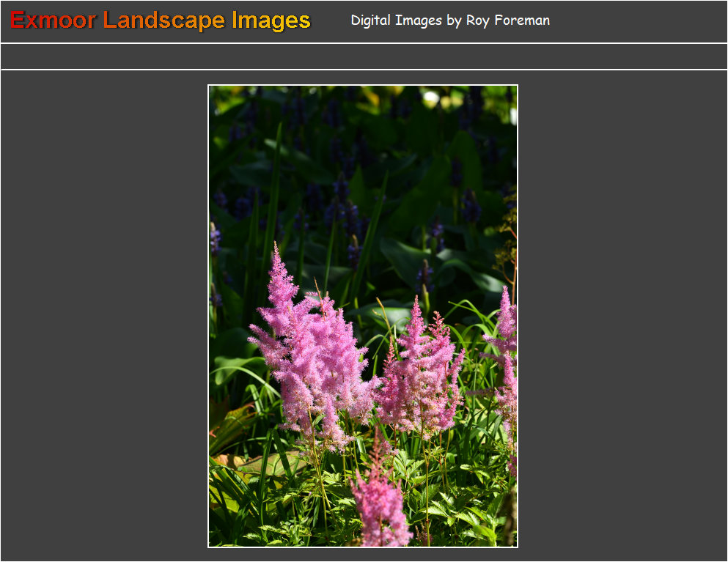Click the Exmoor Landscape Images title
Viewport: 728px width, 562px height.
(x=161, y=21)
